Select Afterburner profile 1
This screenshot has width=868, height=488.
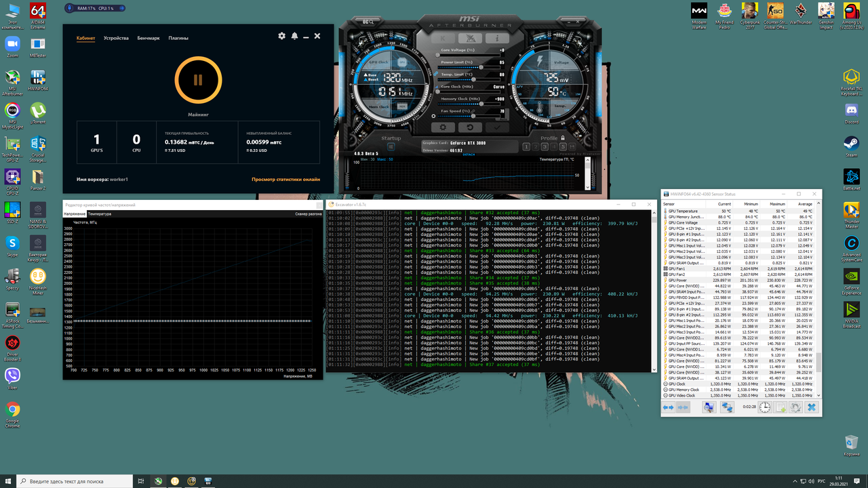pos(526,146)
